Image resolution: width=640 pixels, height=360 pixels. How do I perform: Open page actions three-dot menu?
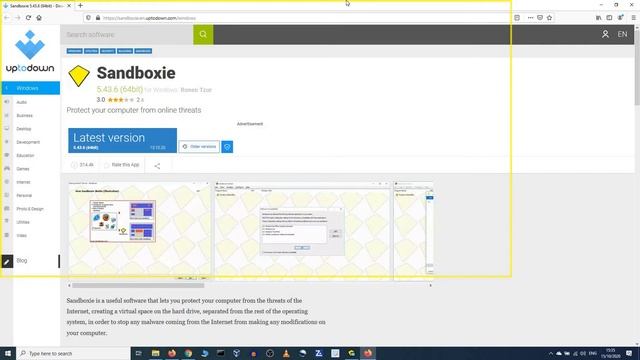point(530,18)
